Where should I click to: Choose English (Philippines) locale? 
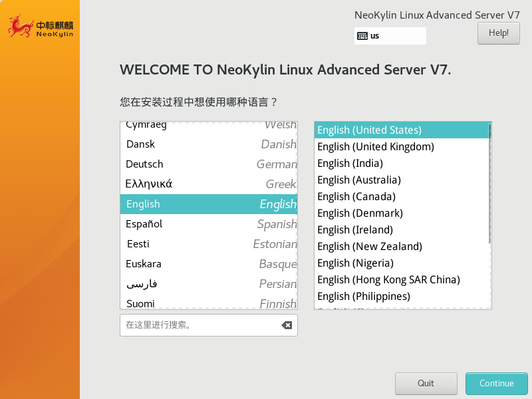[x=402, y=296]
